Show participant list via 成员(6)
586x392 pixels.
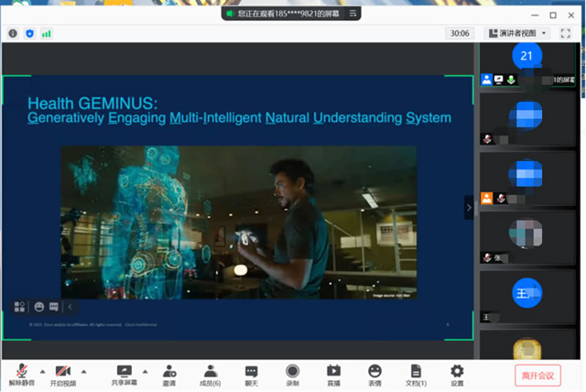[210, 376]
